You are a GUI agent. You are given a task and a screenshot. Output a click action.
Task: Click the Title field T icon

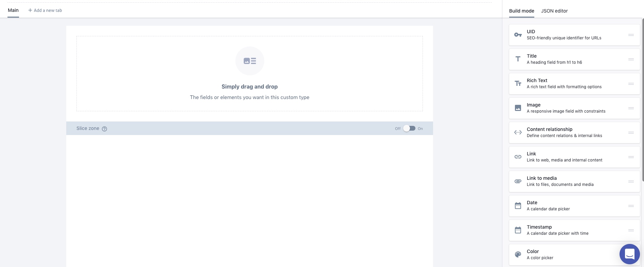coord(518,59)
